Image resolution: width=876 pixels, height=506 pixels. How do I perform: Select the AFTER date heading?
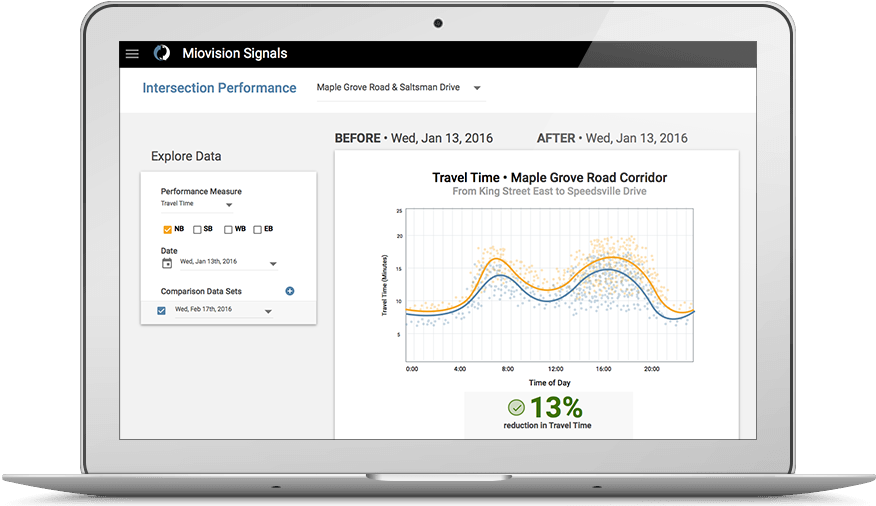[x=612, y=138]
